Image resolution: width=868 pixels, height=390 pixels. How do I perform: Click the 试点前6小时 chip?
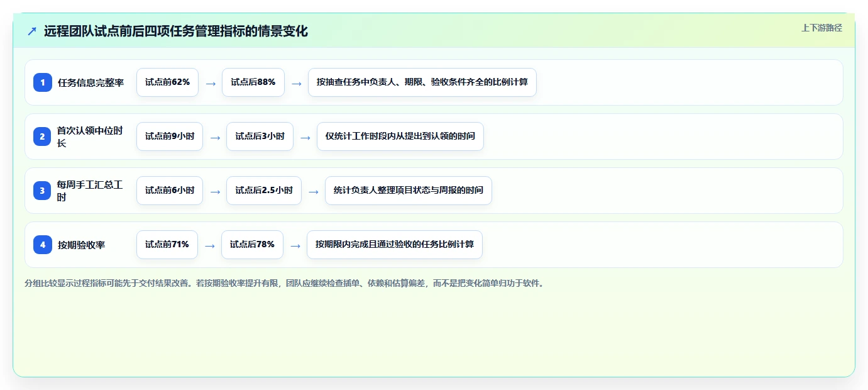point(170,191)
